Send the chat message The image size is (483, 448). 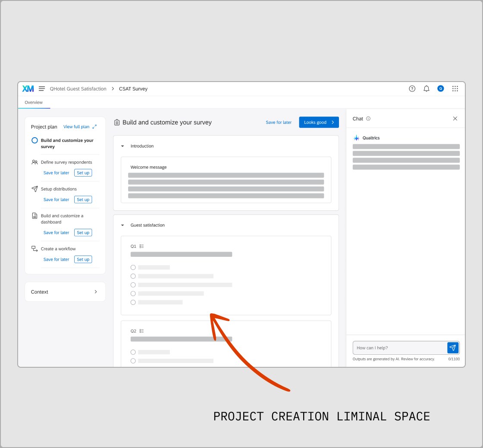click(x=453, y=348)
